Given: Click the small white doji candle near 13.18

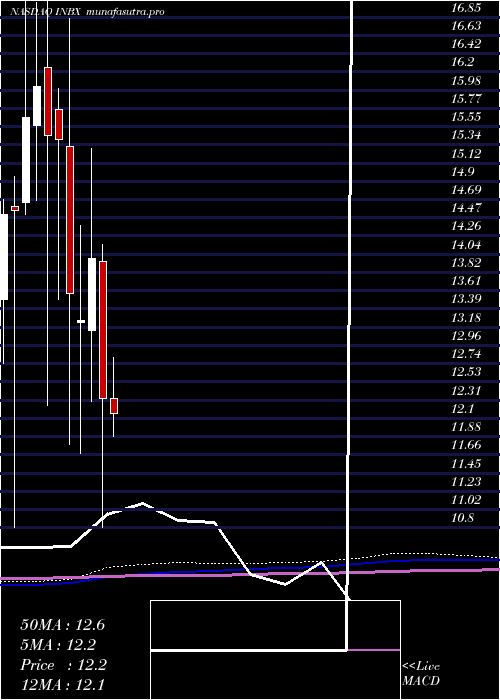Looking at the screenshot, I should [81, 321].
